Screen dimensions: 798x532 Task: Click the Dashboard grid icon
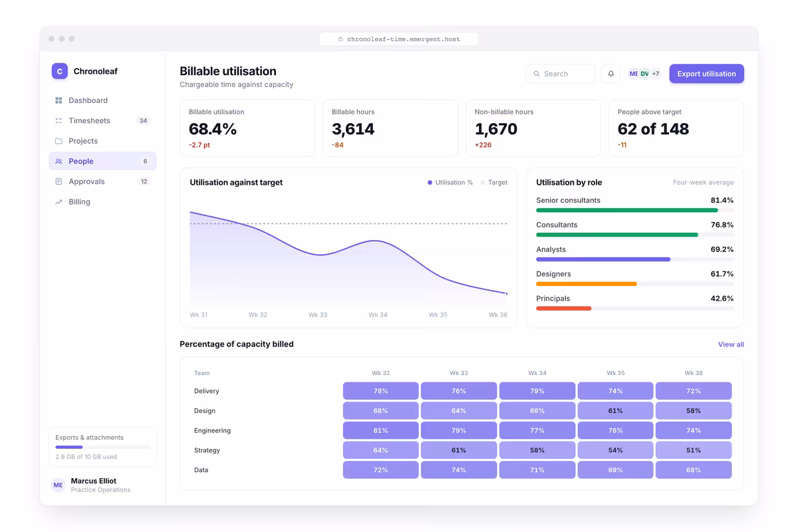coord(59,100)
